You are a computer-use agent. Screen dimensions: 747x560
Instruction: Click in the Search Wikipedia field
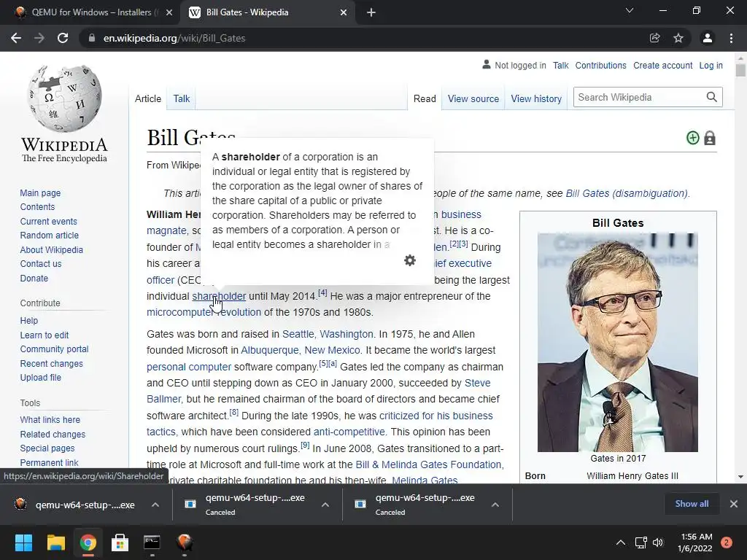pyautogui.click(x=638, y=97)
